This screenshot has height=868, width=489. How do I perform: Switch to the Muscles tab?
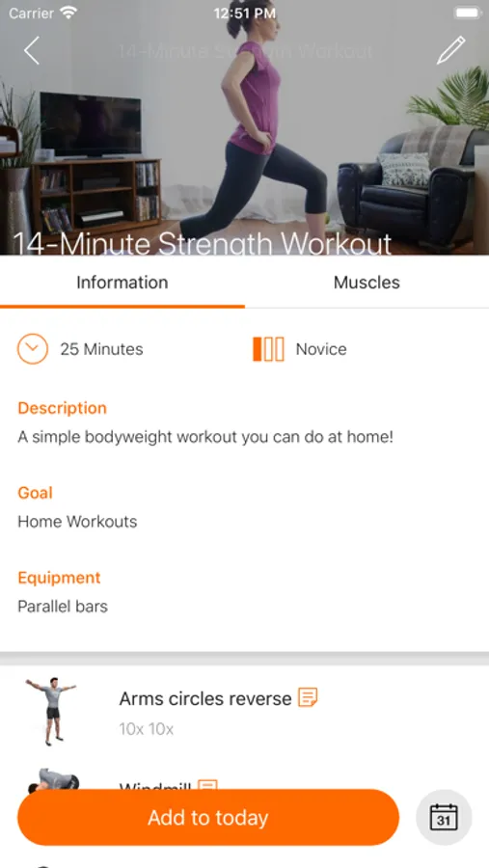pyautogui.click(x=367, y=283)
